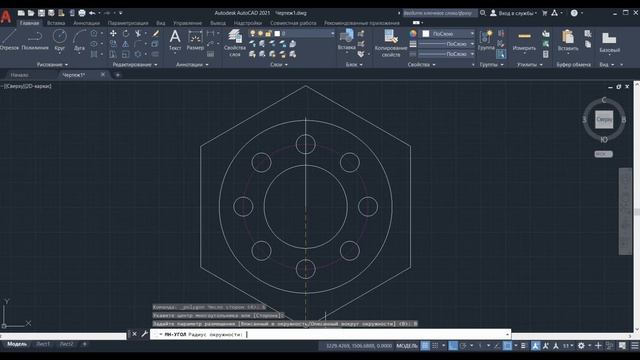Viewport: 640px width, 360px height.
Task: Expand the Рисование panel
Action: [52, 64]
